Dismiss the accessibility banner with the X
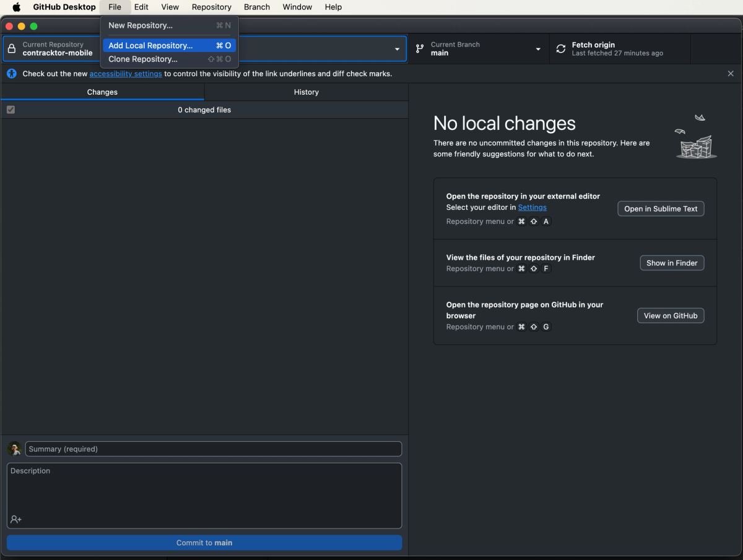The height and width of the screenshot is (560, 743). click(x=731, y=73)
